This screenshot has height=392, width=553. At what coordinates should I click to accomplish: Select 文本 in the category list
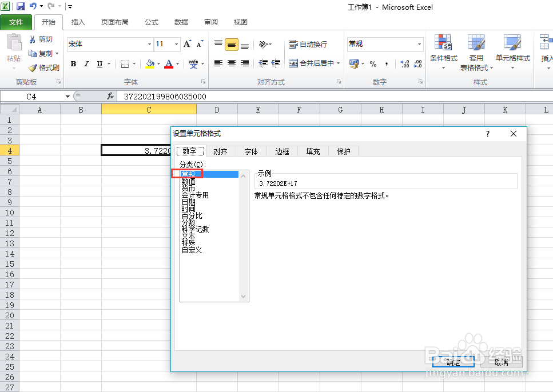[x=189, y=235]
